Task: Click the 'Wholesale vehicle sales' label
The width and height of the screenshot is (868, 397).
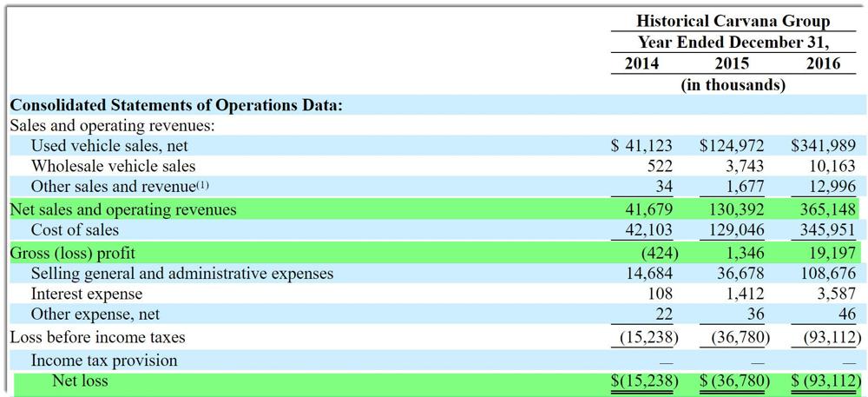Action: point(114,166)
